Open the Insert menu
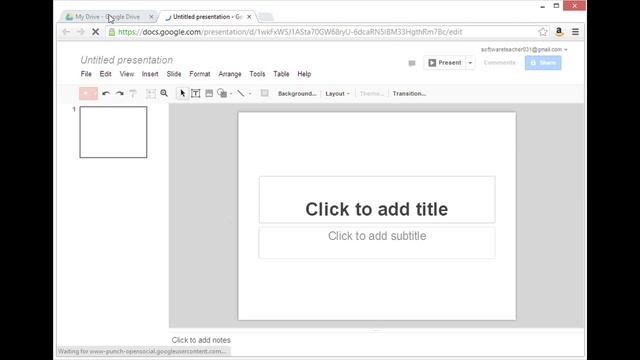The width and height of the screenshot is (640, 360). tap(150, 74)
